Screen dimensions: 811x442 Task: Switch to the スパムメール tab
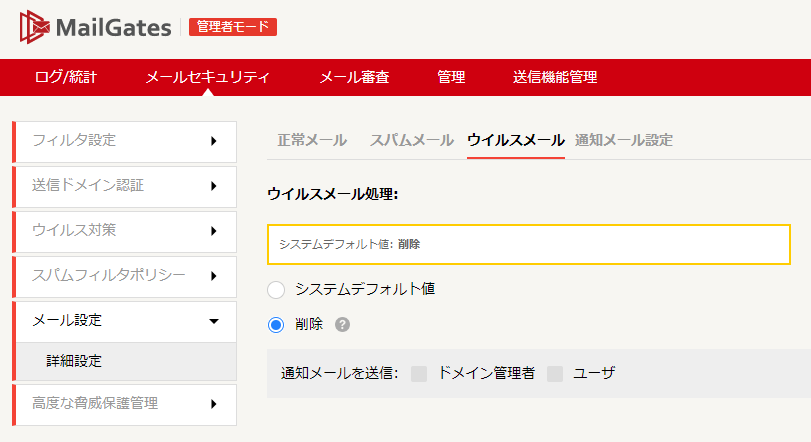pyautogui.click(x=412, y=140)
